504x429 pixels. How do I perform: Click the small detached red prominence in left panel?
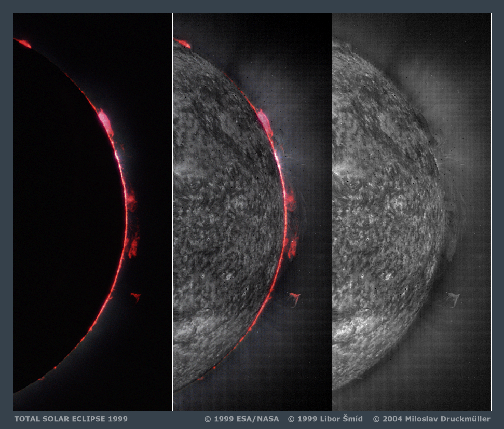[136, 296]
